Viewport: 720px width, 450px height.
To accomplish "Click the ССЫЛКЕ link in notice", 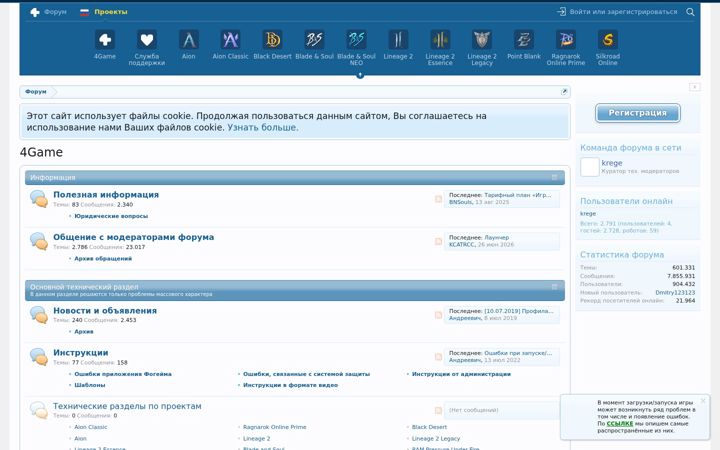I will (x=620, y=424).
